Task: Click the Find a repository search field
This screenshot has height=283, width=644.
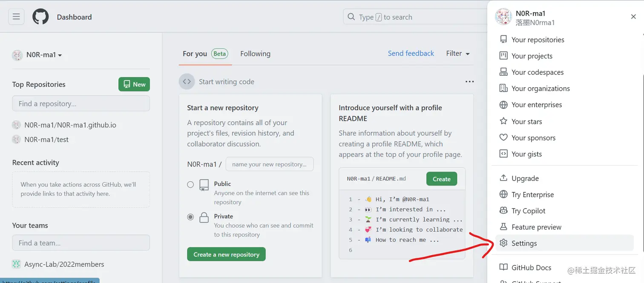Action: click(81, 103)
